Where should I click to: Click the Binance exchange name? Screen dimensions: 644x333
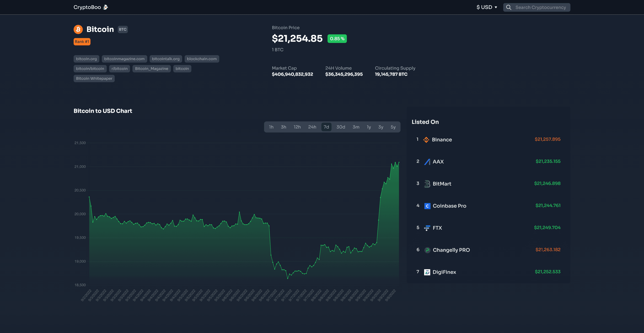pyautogui.click(x=442, y=140)
